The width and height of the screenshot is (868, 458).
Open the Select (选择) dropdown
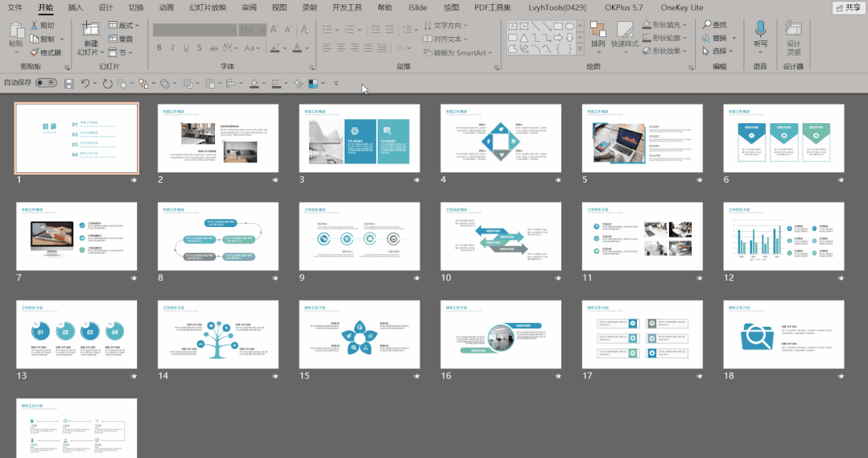718,51
